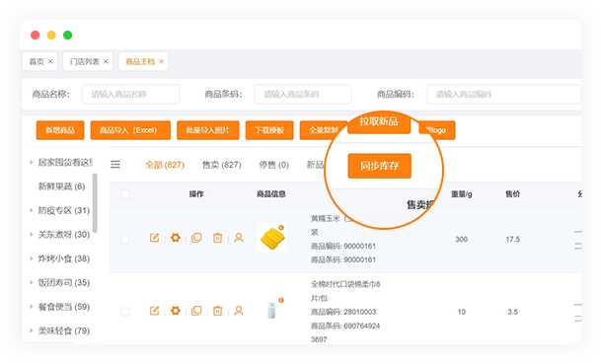
Task: Expand the 炸烤小食 (38) category arrow
Action: [32, 258]
